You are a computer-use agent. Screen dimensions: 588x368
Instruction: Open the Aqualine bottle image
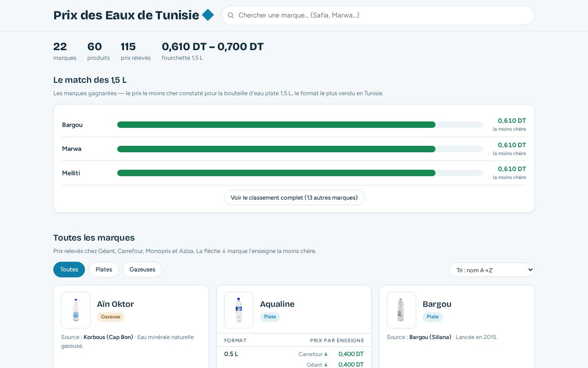tap(239, 310)
